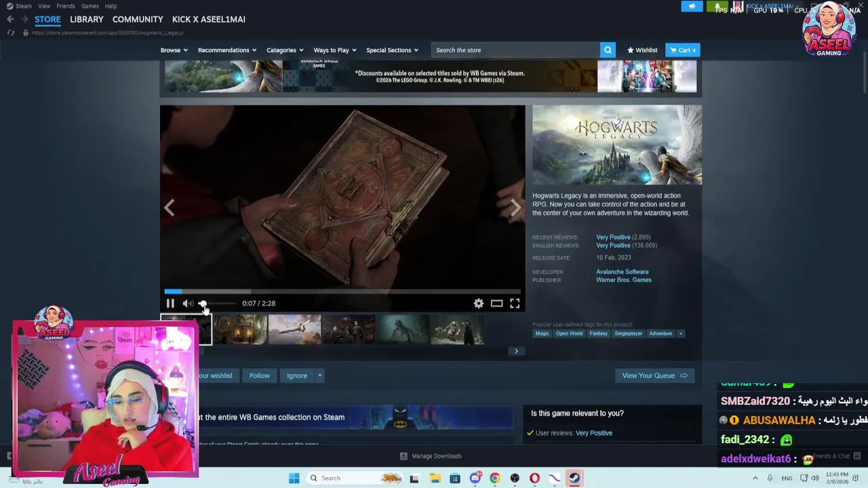868x488 pixels.
Task: Select the Adventure tag
Action: coord(660,333)
